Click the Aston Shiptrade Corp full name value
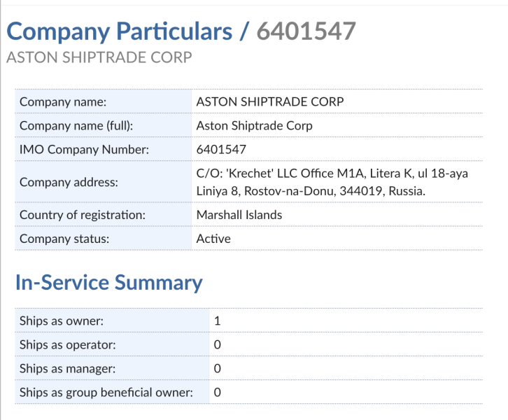 254,126
